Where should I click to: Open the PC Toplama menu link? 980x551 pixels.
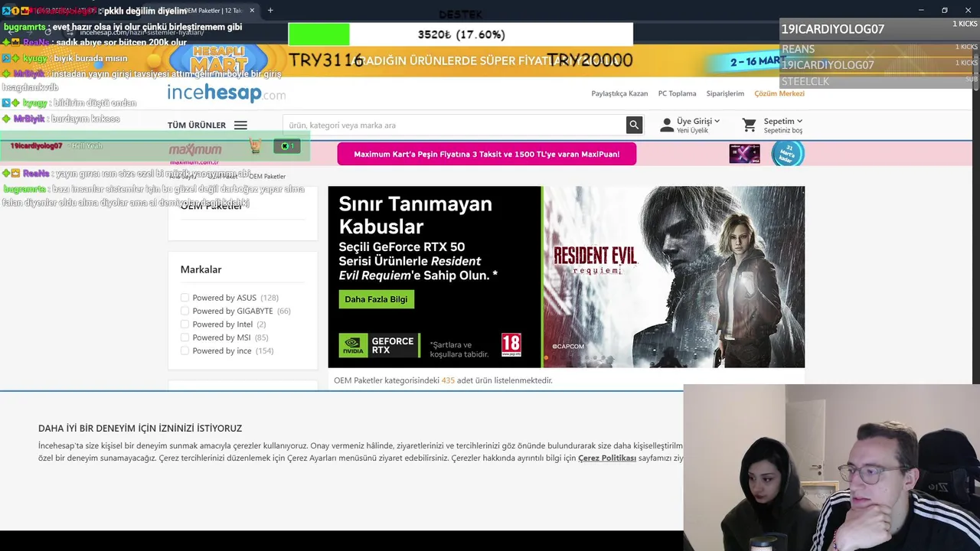pos(677,93)
